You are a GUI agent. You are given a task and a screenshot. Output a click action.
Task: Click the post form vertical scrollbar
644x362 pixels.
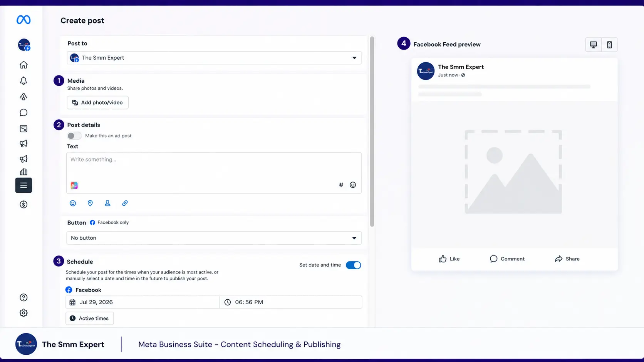click(x=372, y=132)
